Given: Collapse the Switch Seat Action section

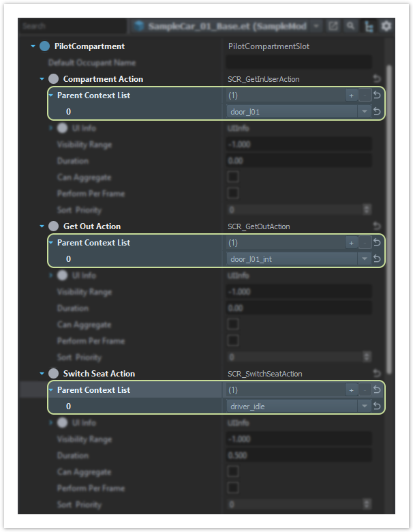Looking at the screenshot, I should (42, 374).
